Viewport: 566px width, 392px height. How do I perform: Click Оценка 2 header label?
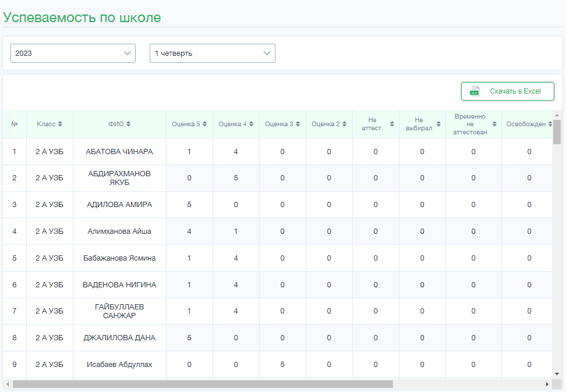tap(326, 124)
